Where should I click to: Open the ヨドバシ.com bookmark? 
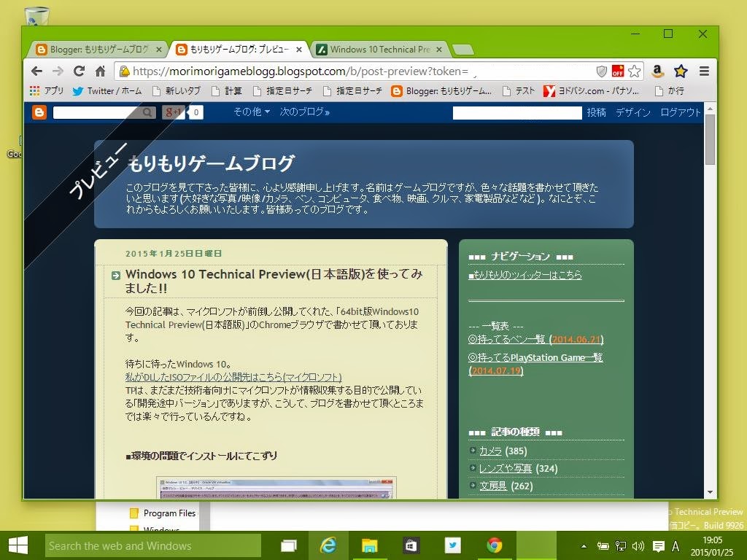[x=591, y=91]
